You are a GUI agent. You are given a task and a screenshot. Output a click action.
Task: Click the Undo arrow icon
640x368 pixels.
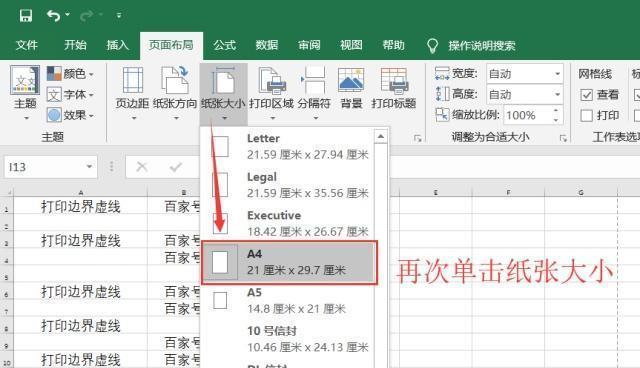53,16
